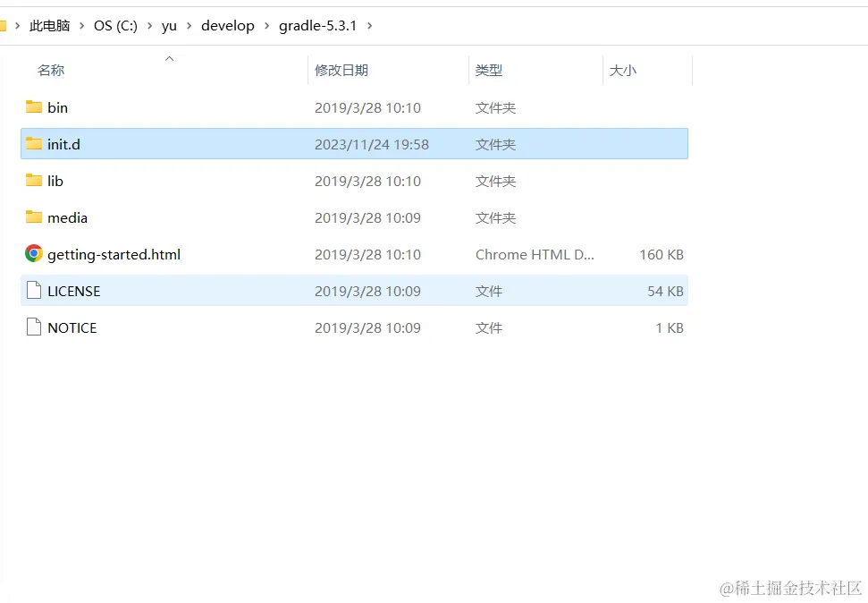Select the NOTICE file icon

pyautogui.click(x=34, y=327)
